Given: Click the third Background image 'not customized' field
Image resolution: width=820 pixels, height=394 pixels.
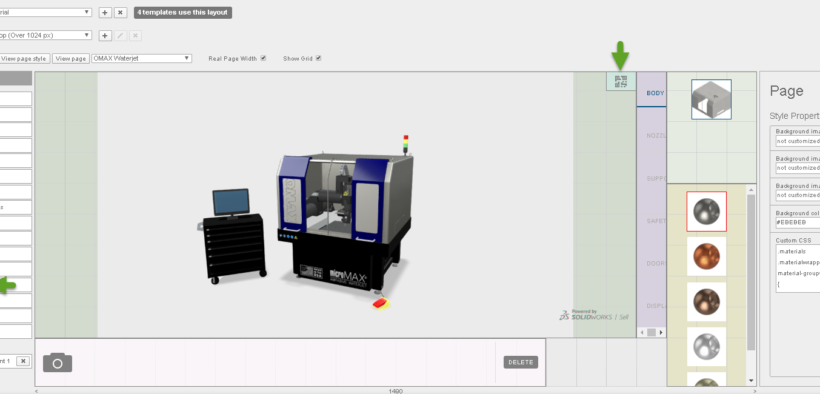Looking at the screenshot, I should [798, 195].
